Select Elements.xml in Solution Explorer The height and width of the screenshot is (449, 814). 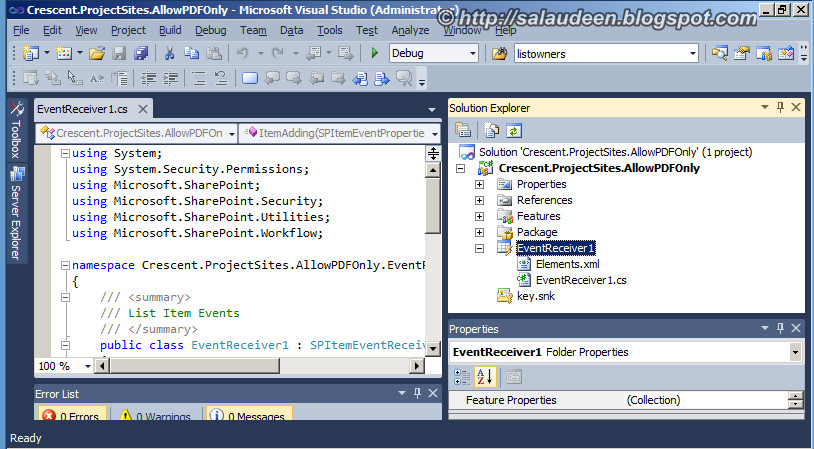click(x=567, y=264)
